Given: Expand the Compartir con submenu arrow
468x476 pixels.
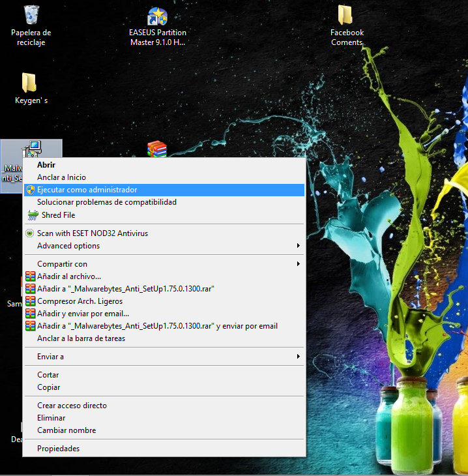Looking at the screenshot, I should [299, 264].
